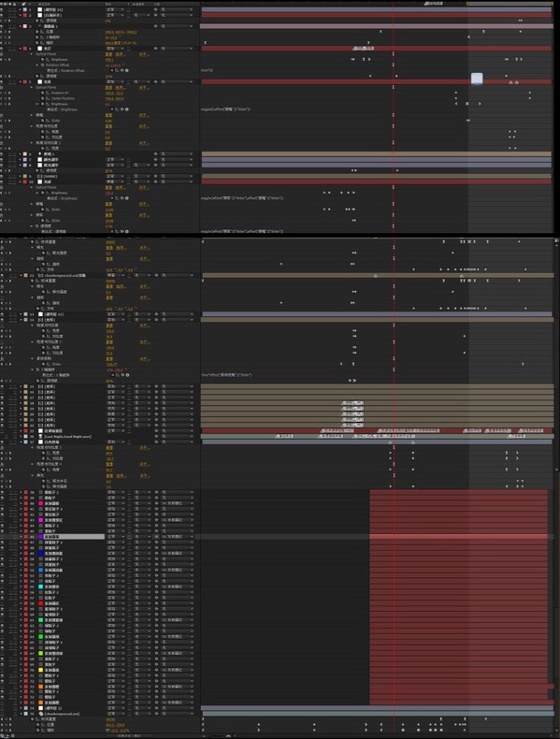Hide layer 1 using its eye switch
The height and width of the screenshot is (739, 560).
(3, 9)
